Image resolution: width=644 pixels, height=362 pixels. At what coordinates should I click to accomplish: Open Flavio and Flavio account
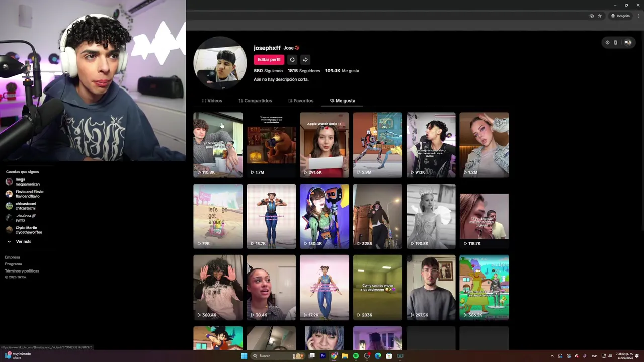pyautogui.click(x=25, y=194)
